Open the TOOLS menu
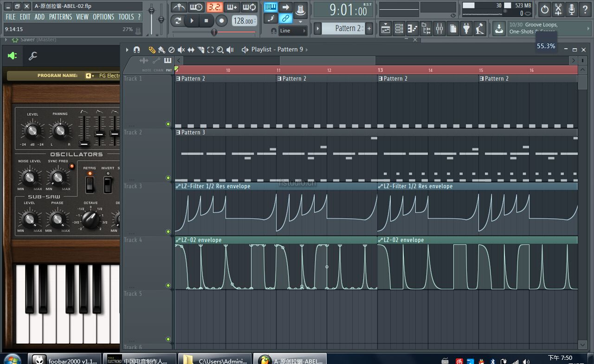594x364 pixels. tap(126, 17)
